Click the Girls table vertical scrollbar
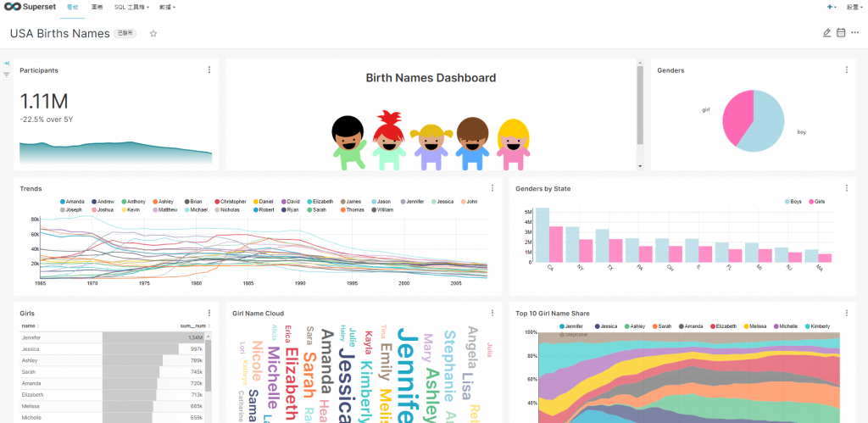 click(x=209, y=365)
